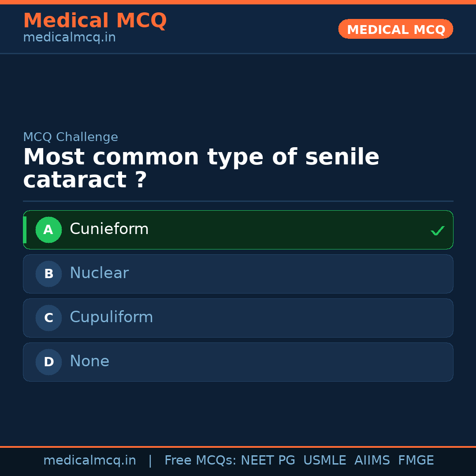This screenshot has width=476, height=476.
Task: Click the USMLE footer text
Action: coord(325,461)
